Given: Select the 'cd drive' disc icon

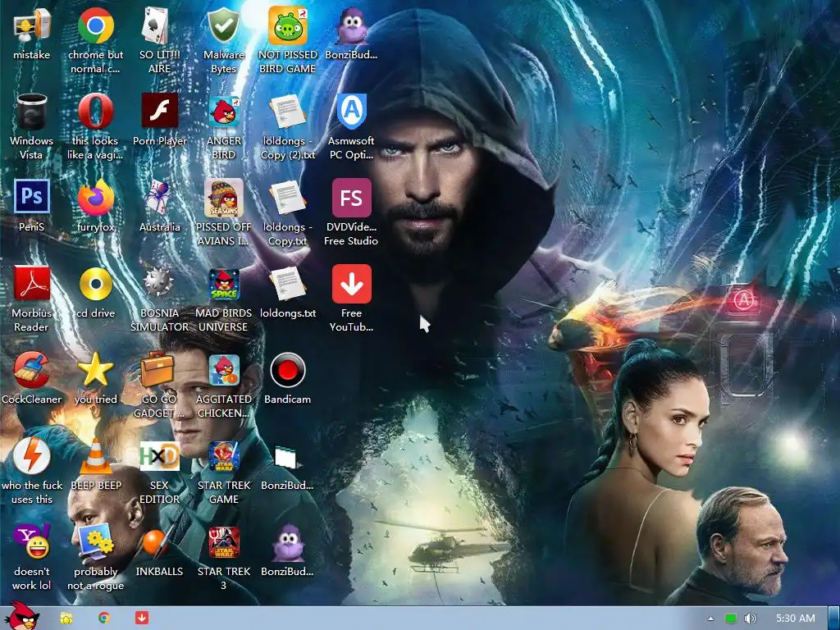Looking at the screenshot, I should pyautogui.click(x=96, y=284).
